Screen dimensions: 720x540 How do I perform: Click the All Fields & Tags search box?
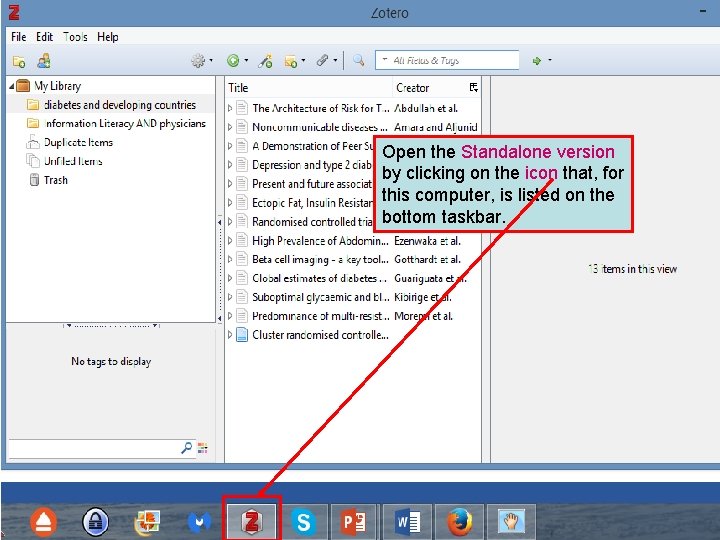pyautogui.click(x=447, y=60)
